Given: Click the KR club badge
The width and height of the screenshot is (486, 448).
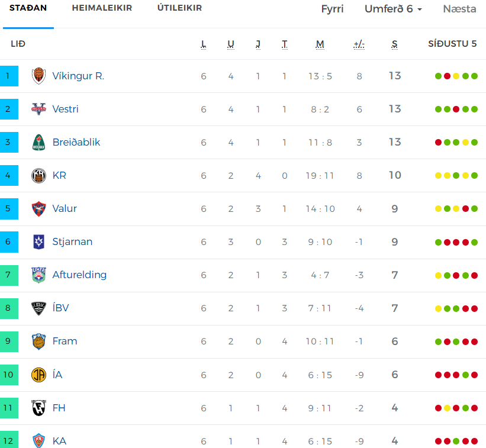Looking at the screenshot, I should click(38, 175).
